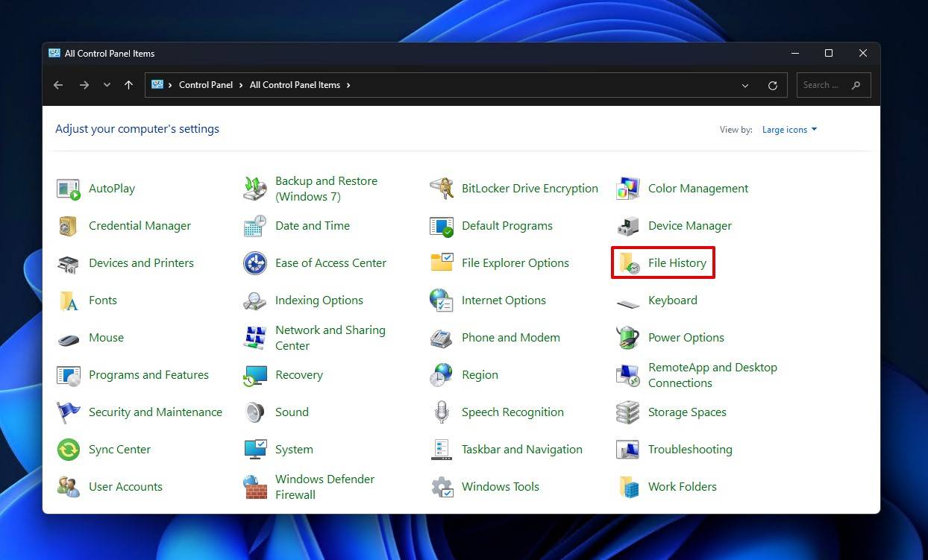The image size is (928, 560).
Task: Expand chevron after Control Panel breadcrumb
Action: (x=242, y=85)
